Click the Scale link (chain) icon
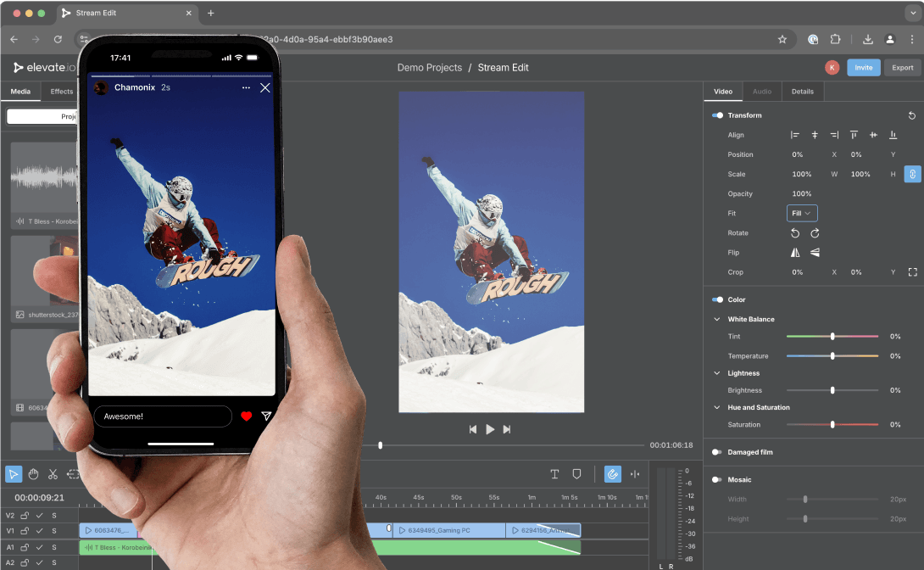 point(911,173)
